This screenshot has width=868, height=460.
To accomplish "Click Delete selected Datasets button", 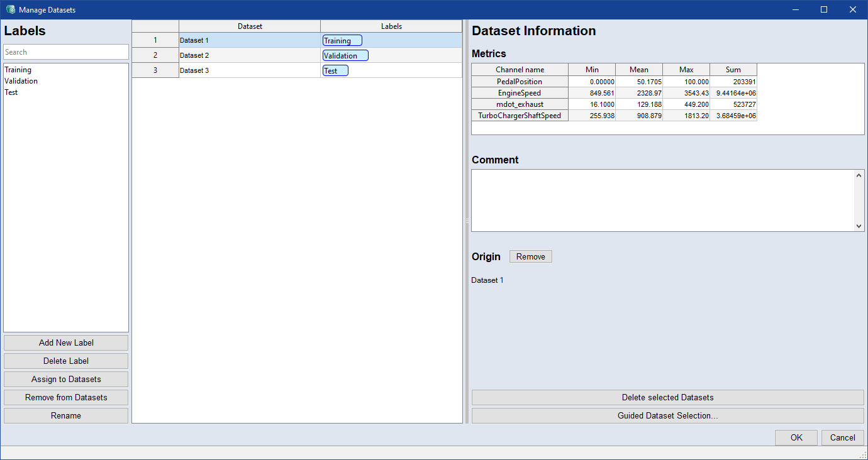I will (x=667, y=397).
